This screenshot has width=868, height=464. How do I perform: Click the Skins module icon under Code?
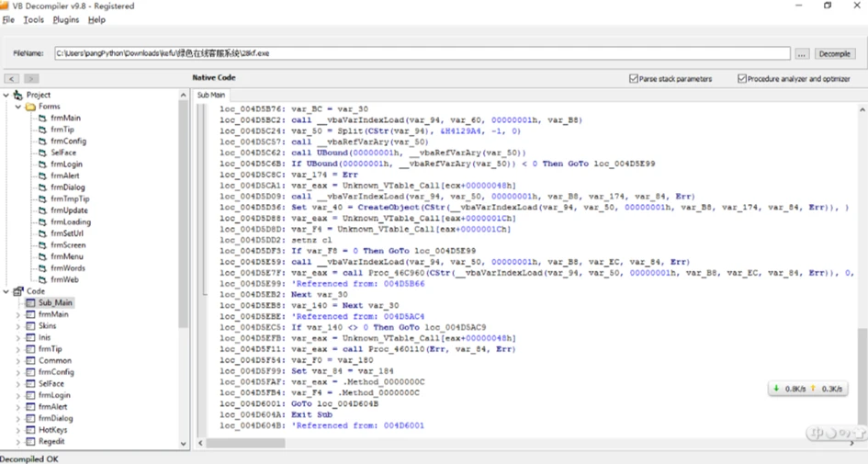[x=30, y=326]
